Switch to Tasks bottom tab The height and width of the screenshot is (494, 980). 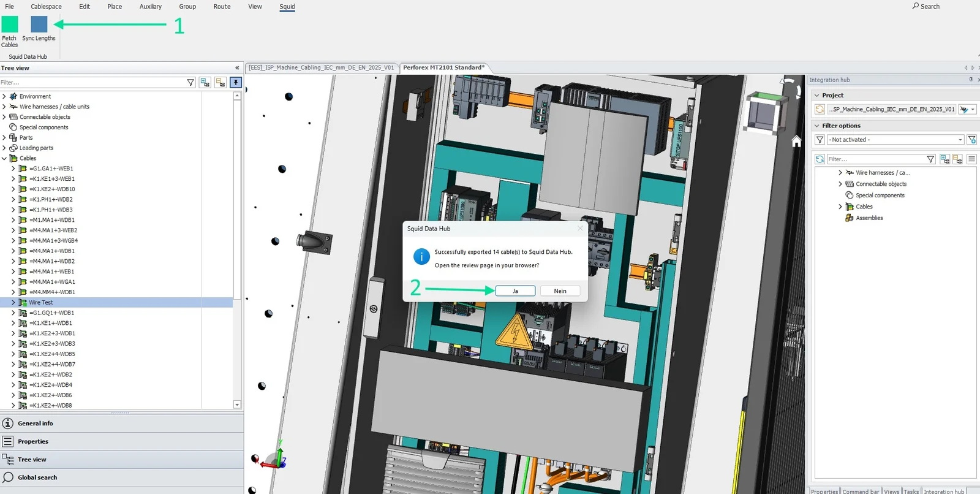911,491
